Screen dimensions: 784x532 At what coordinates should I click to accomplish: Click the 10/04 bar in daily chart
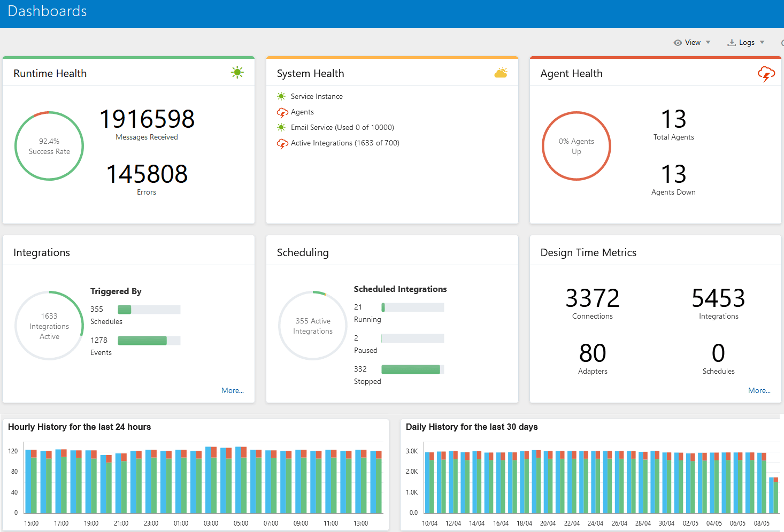429,483
